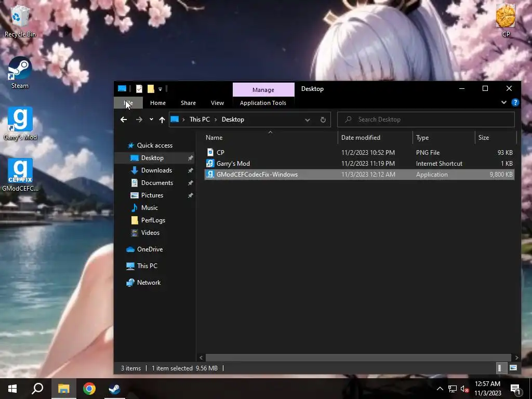The image size is (532, 399).
Task: Select the Garry's Mod desktop shortcut
Action: [20, 124]
